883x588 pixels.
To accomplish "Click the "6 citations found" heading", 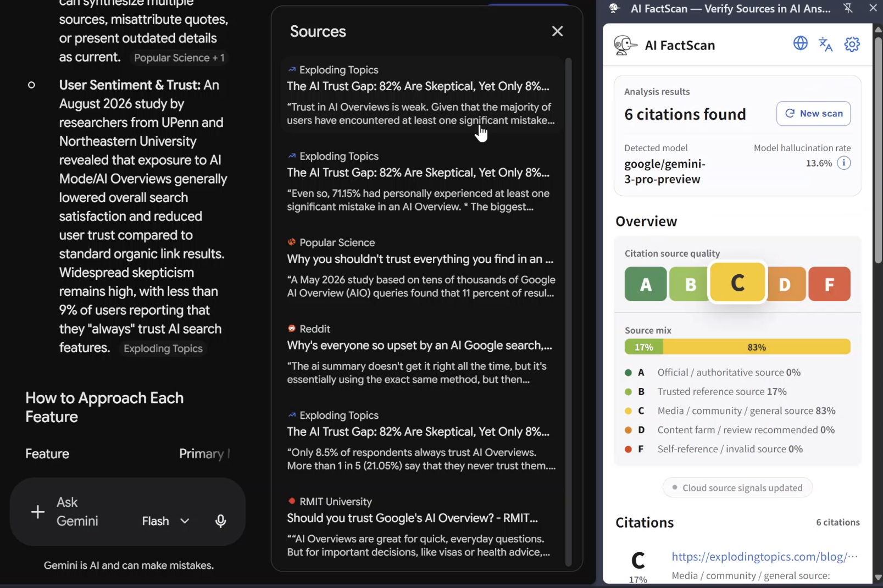I will 685,114.
